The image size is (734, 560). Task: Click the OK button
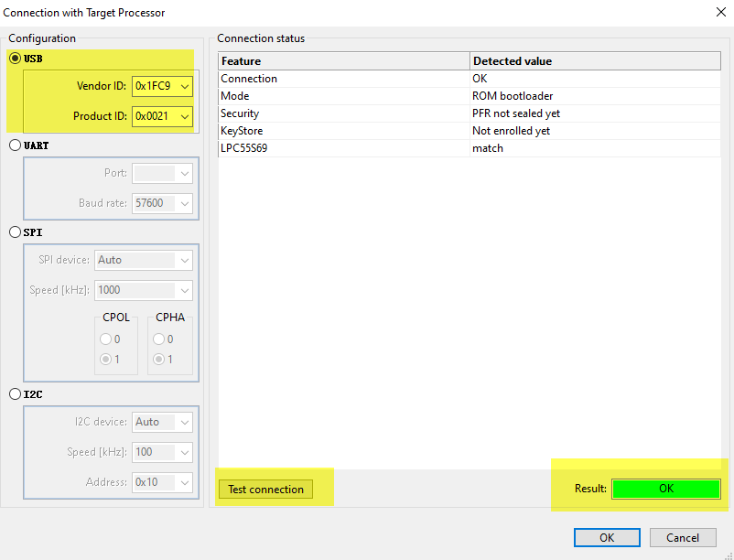tap(606, 537)
